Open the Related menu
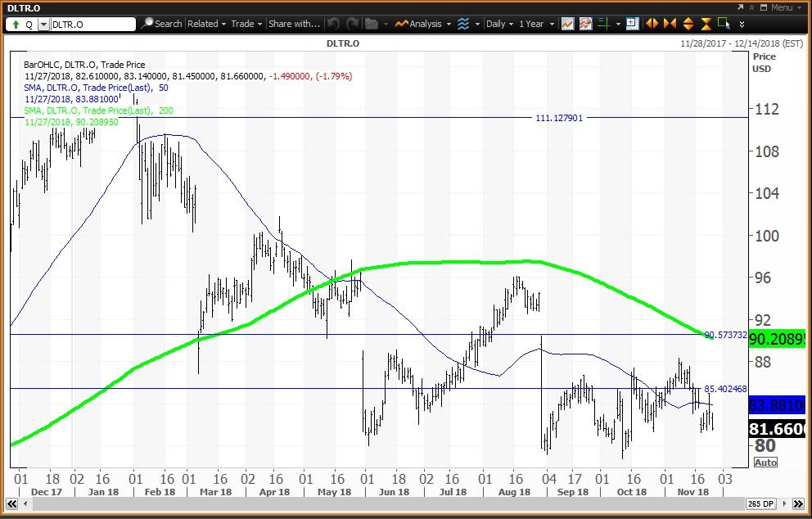The height and width of the screenshot is (519, 812). 205,24
